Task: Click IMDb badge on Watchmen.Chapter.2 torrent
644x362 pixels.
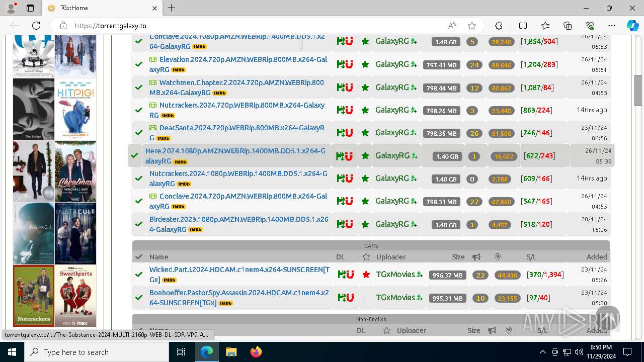Action: pos(219,93)
